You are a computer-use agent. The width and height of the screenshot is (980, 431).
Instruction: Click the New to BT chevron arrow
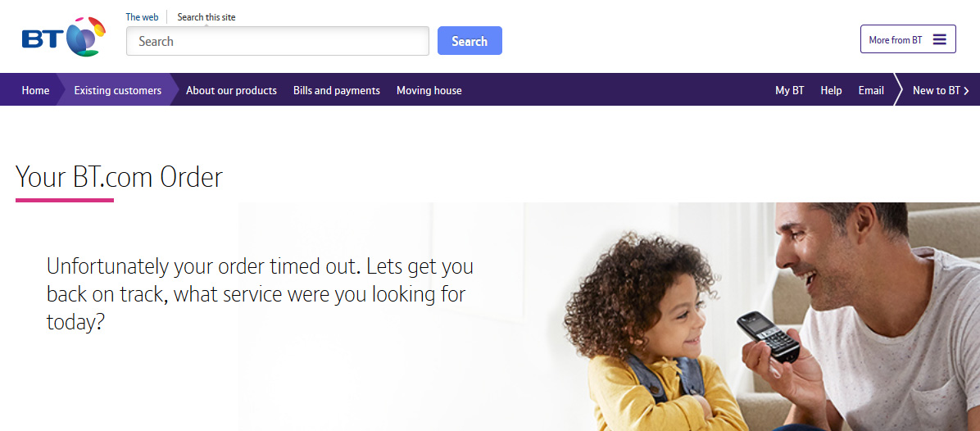[967, 91]
